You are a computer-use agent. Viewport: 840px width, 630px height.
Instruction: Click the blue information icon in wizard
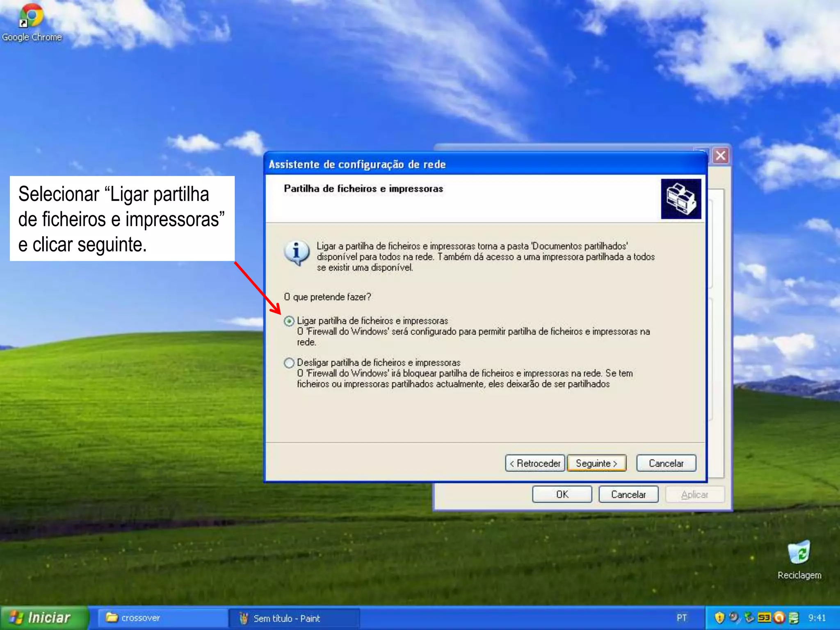click(296, 252)
